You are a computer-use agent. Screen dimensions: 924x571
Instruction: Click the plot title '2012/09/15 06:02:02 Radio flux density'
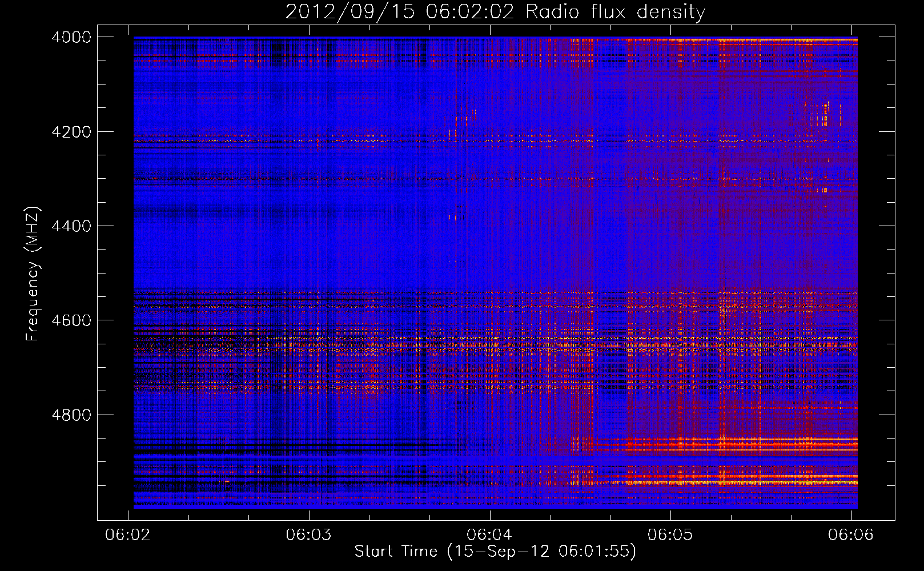495,12
